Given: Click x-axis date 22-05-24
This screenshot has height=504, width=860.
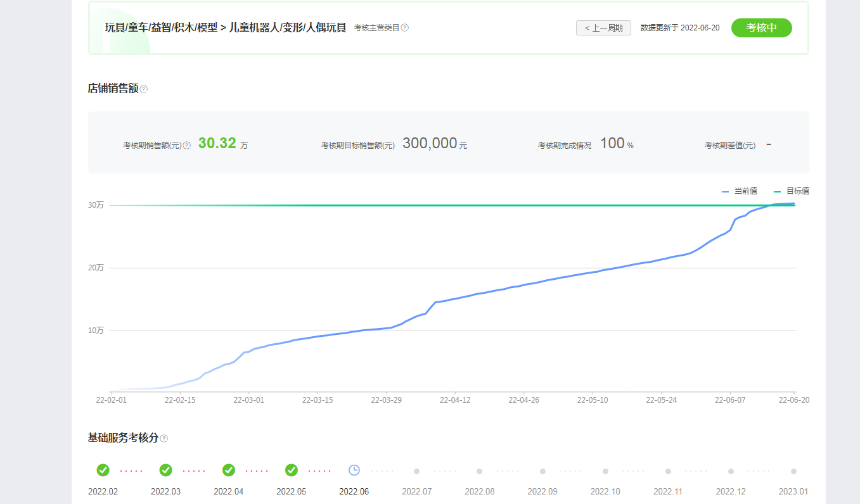Looking at the screenshot, I should pyautogui.click(x=662, y=400).
